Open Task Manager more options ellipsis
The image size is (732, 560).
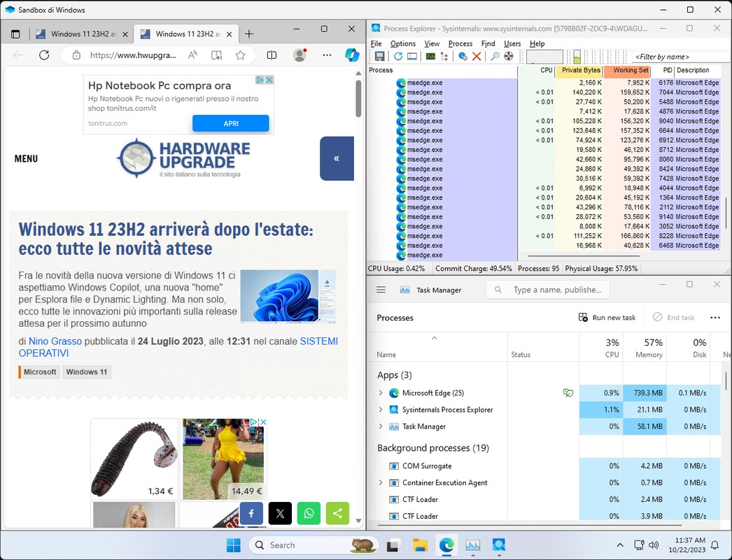point(715,318)
